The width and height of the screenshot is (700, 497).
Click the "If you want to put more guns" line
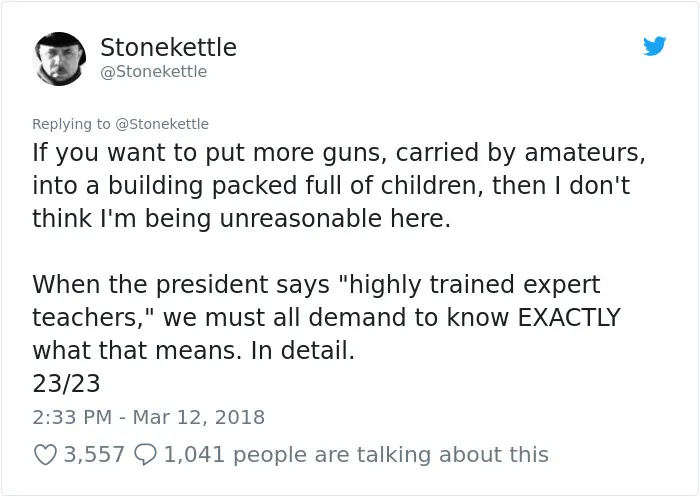(x=339, y=153)
